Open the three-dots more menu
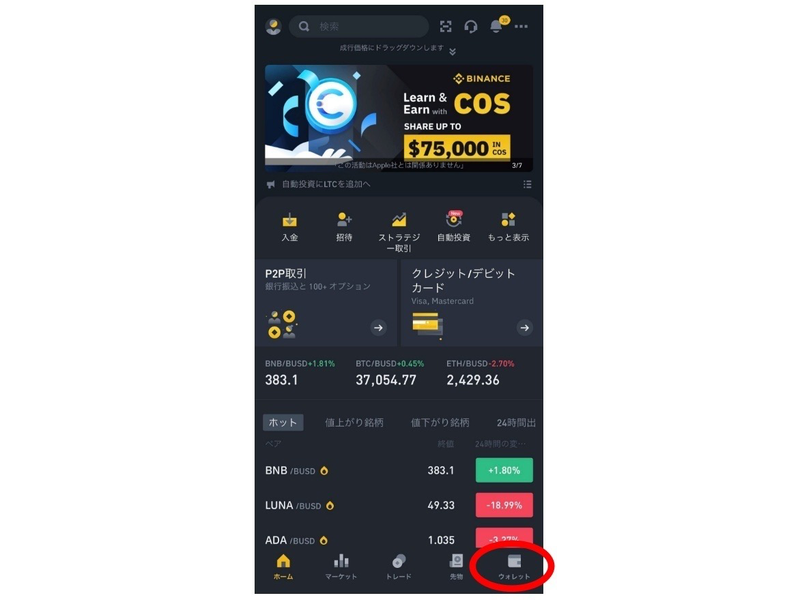The width and height of the screenshot is (800, 600). 521,27
